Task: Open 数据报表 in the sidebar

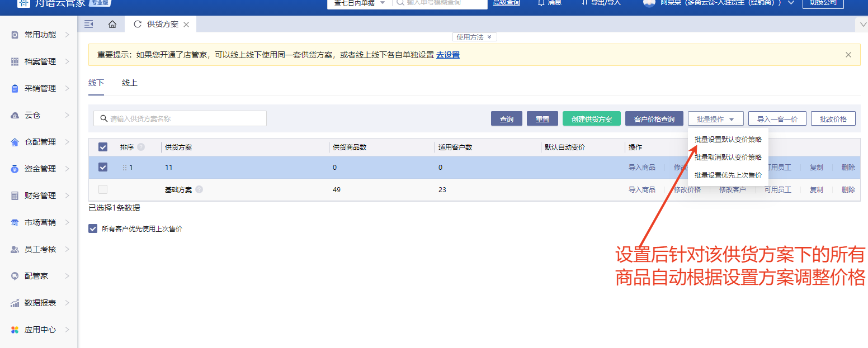Action: pyautogui.click(x=39, y=303)
